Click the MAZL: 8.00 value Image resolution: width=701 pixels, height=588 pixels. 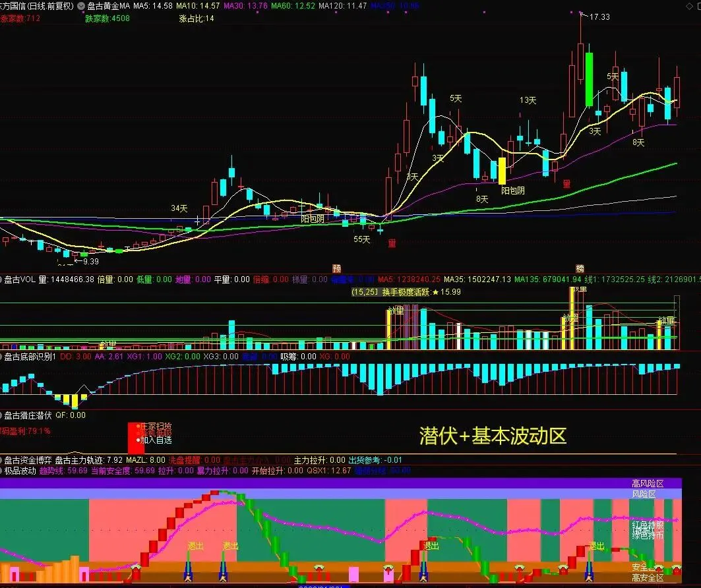point(146,460)
